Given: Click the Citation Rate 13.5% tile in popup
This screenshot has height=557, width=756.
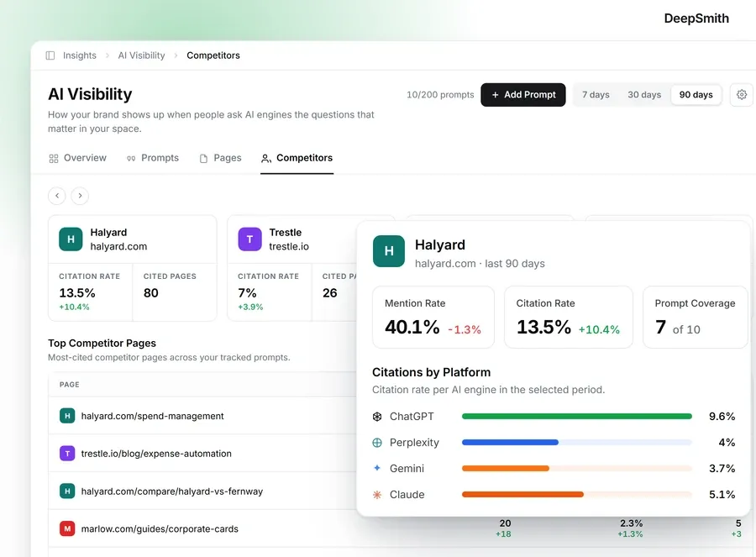Looking at the screenshot, I should 569,317.
